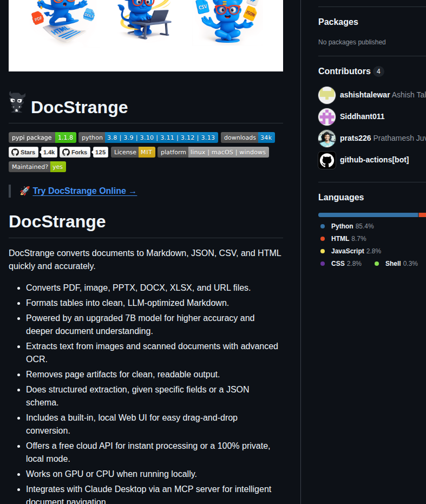This screenshot has height=504, width=426.
Task: Click the Languages heading
Action: [341, 198]
